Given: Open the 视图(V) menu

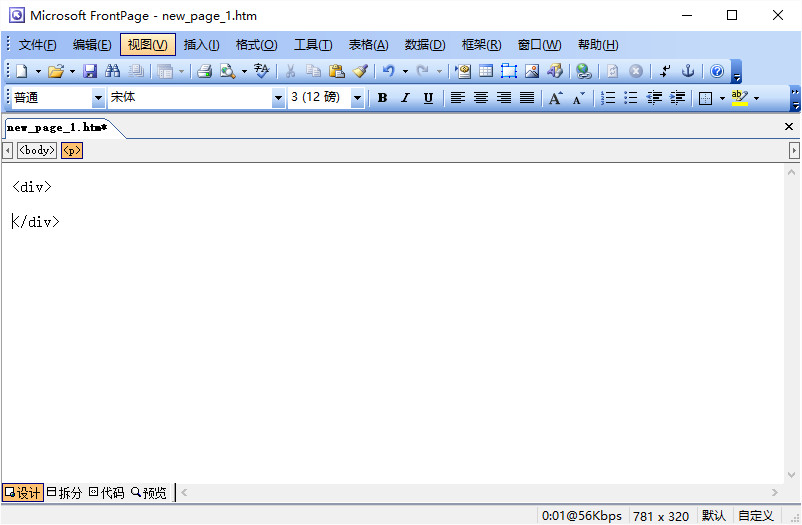Looking at the screenshot, I should [148, 45].
